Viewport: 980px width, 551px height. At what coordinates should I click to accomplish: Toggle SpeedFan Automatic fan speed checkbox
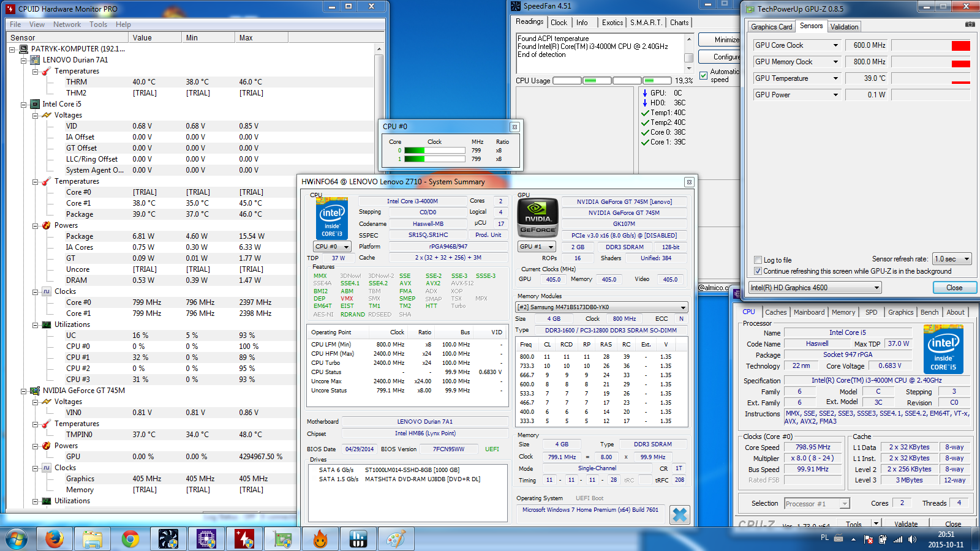(x=704, y=76)
